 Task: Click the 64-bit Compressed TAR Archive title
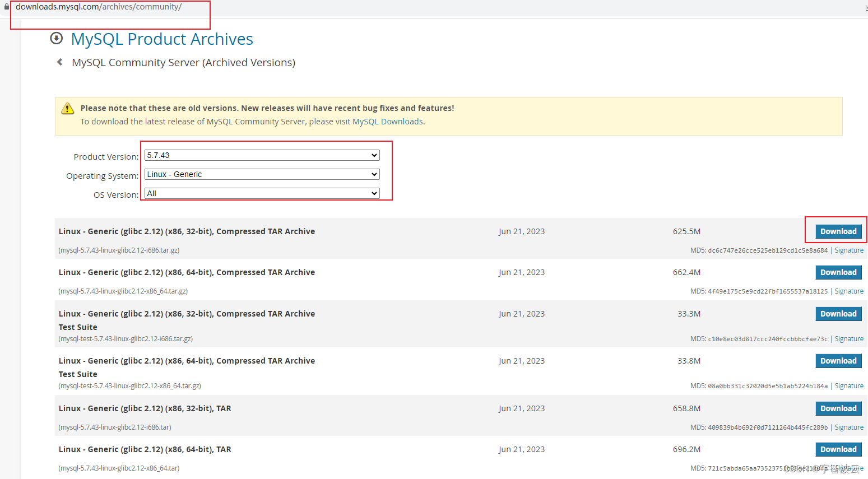click(x=187, y=272)
